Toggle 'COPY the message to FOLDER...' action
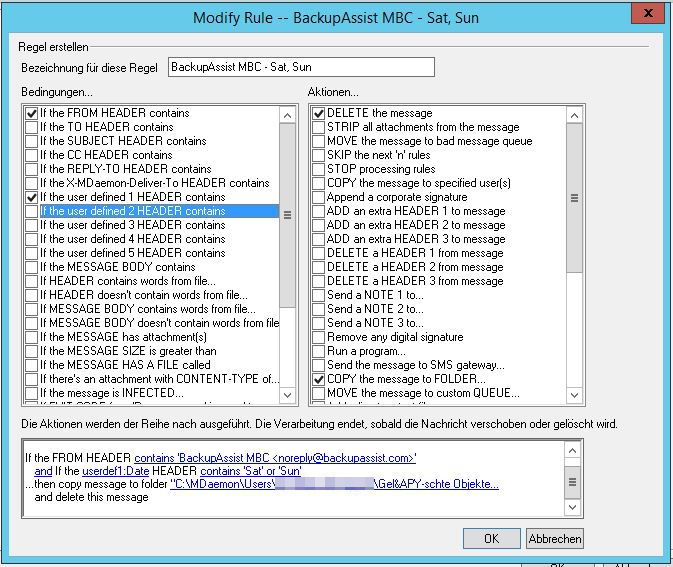Screen dimensions: 673x567 coord(318,379)
